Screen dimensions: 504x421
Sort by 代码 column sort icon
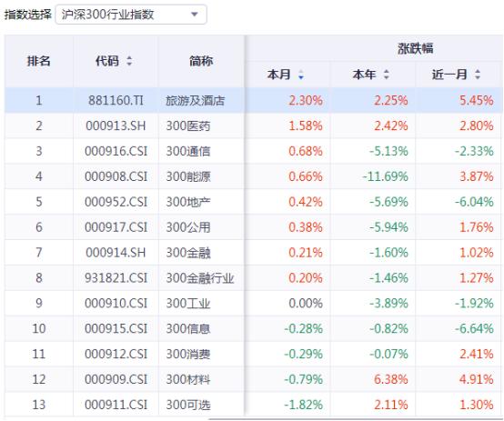(129, 61)
